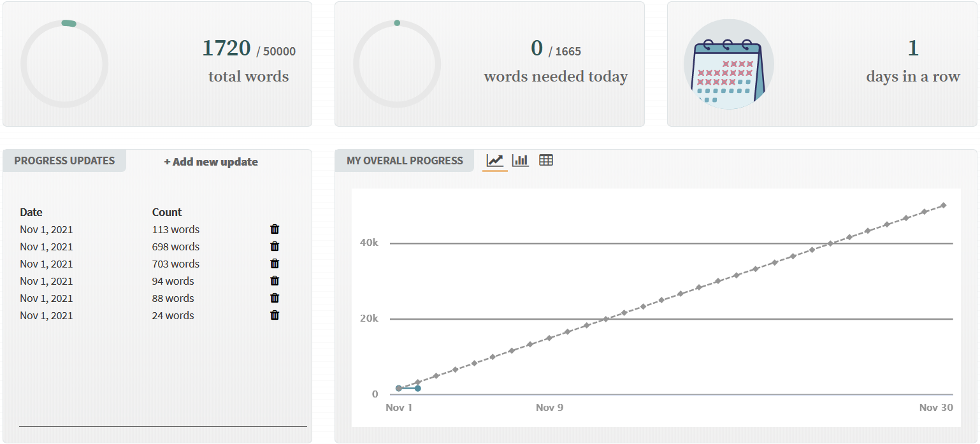Image resolution: width=980 pixels, height=444 pixels.
Task: Delete the 94 words progress update
Action: coord(275,281)
